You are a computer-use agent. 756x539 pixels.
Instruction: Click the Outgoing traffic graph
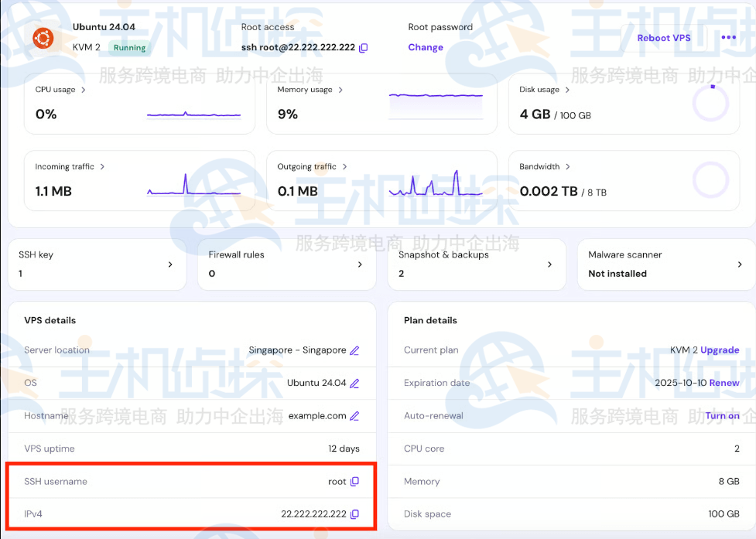pyautogui.click(x=436, y=183)
